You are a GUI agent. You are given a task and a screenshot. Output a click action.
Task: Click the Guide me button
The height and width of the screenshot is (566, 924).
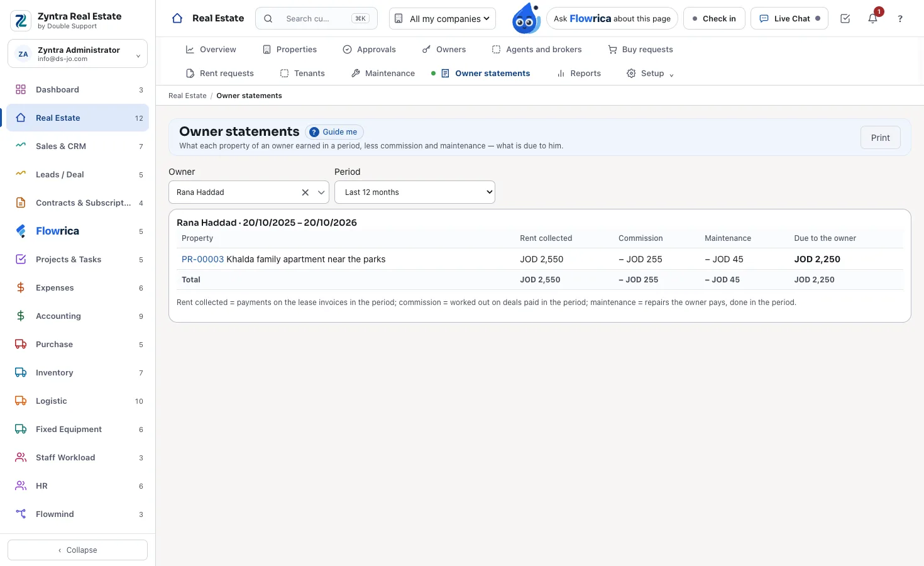pos(334,132)
